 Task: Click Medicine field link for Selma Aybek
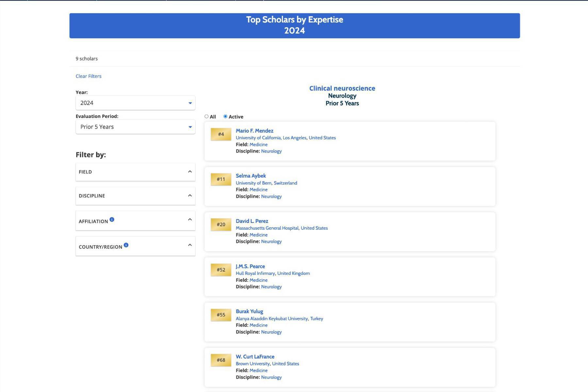[258, 189]
